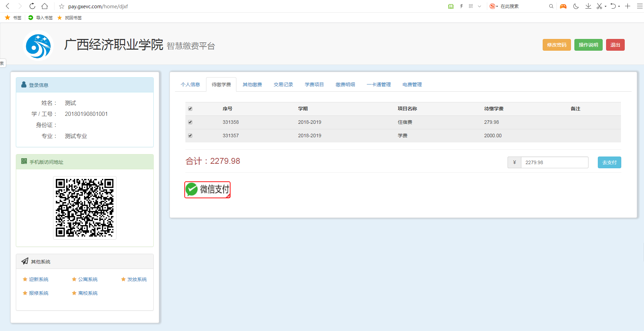Viewport: 644px width, 331px height.
Task: Click the search magnifier icon
Action: [x=551, y=6]
